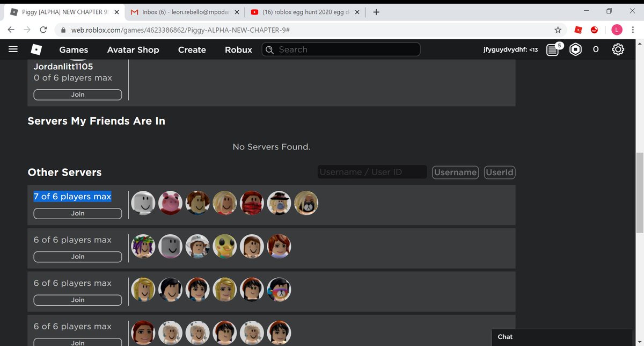Open the Chrome profile avatar L
The height and width of the screenshot is (346, 644).
pos(616,30)
